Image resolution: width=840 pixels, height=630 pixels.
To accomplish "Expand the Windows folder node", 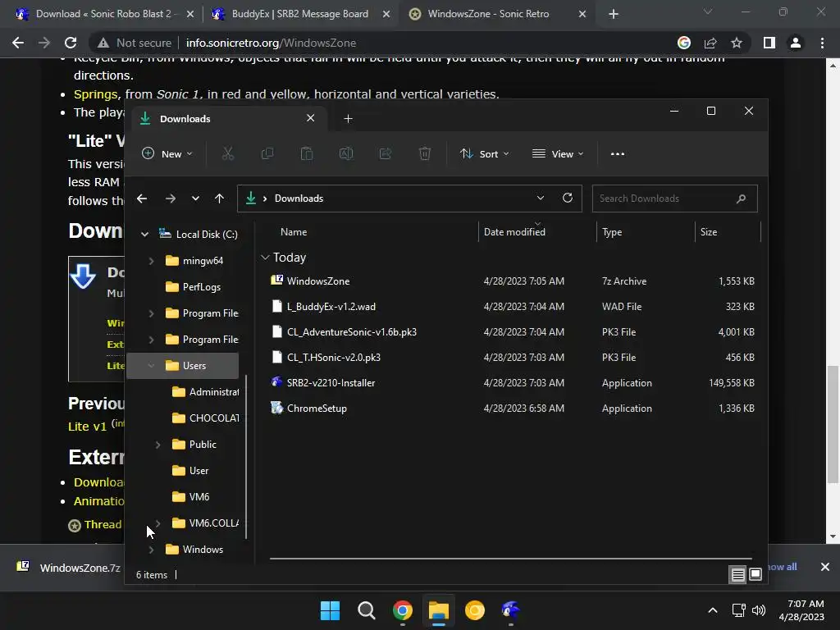I will point(151,550).
